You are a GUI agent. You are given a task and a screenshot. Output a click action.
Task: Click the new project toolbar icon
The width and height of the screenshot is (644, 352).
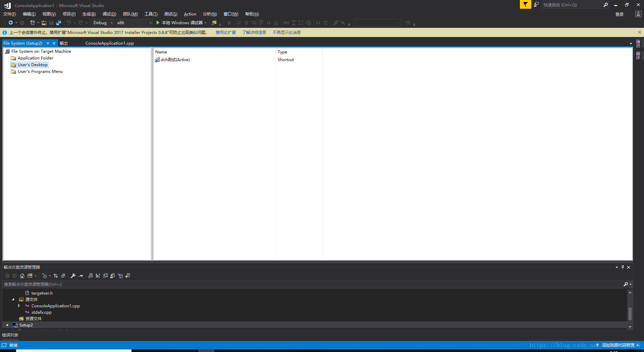(32, 23)
